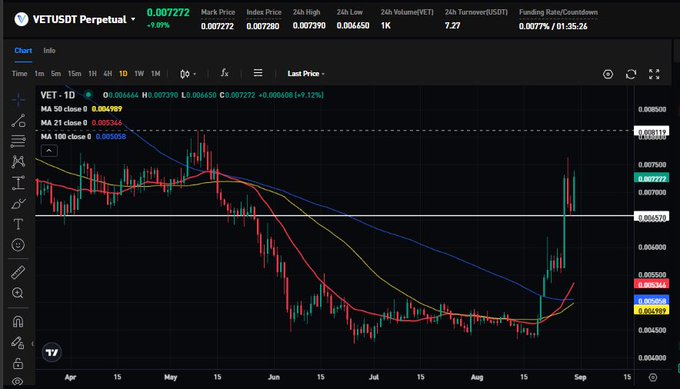Activate the zoom-in magnifier tool

pyautogui.click(x=18, y=293)
